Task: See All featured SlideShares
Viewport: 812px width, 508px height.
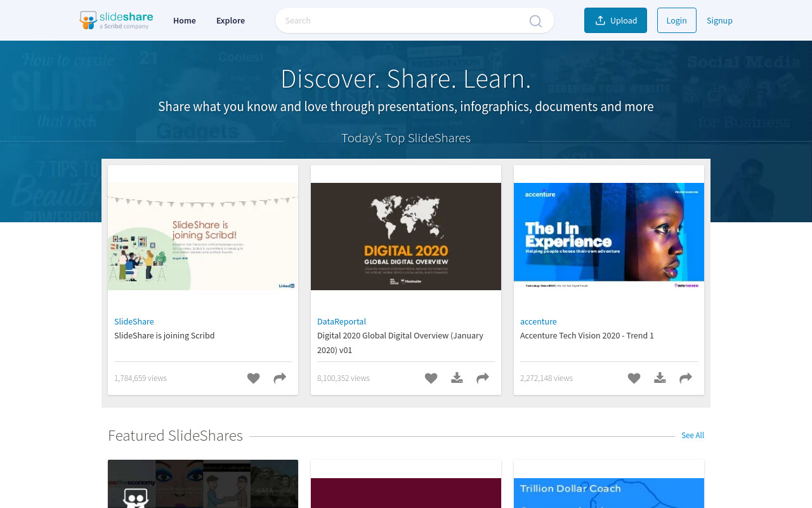Action: pos(693,436)
